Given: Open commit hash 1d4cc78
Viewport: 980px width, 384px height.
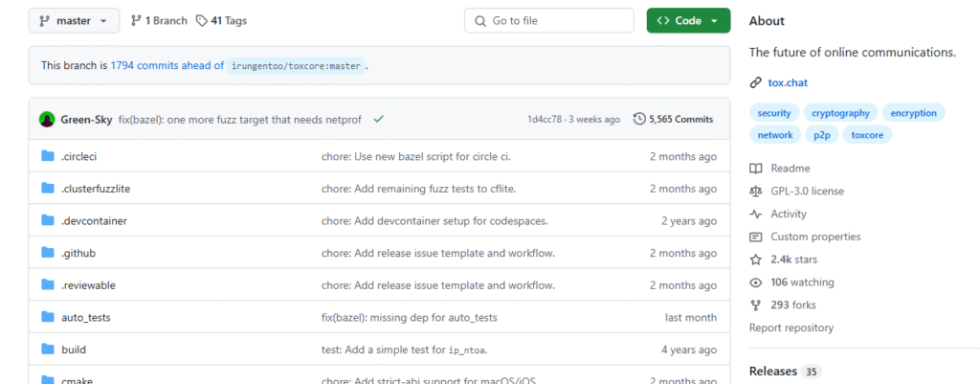Looking at the screenshot, I should pos(545,119).
